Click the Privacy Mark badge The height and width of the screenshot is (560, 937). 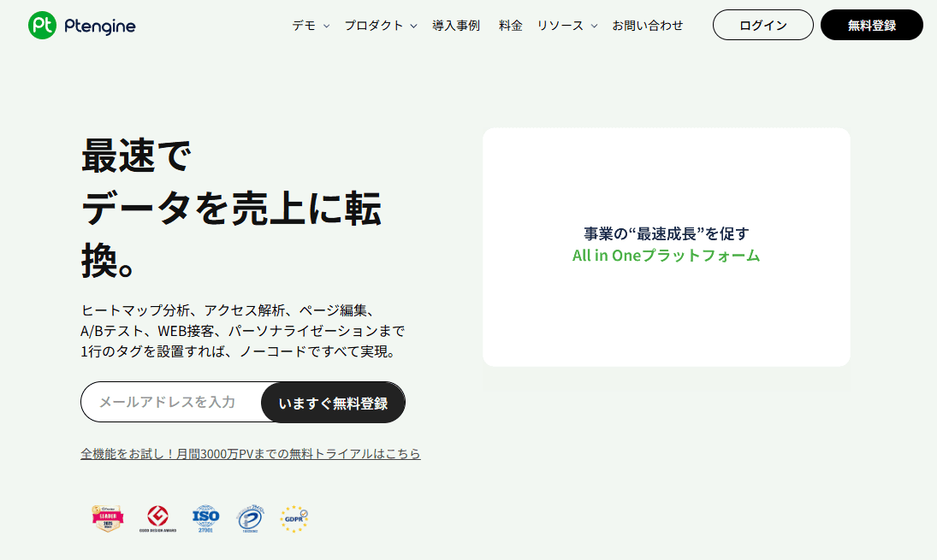pos(250,518)
